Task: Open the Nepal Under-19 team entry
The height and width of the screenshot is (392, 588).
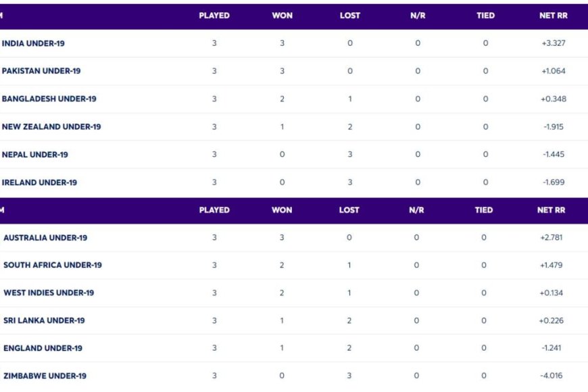Action: [x=35, y=154]
